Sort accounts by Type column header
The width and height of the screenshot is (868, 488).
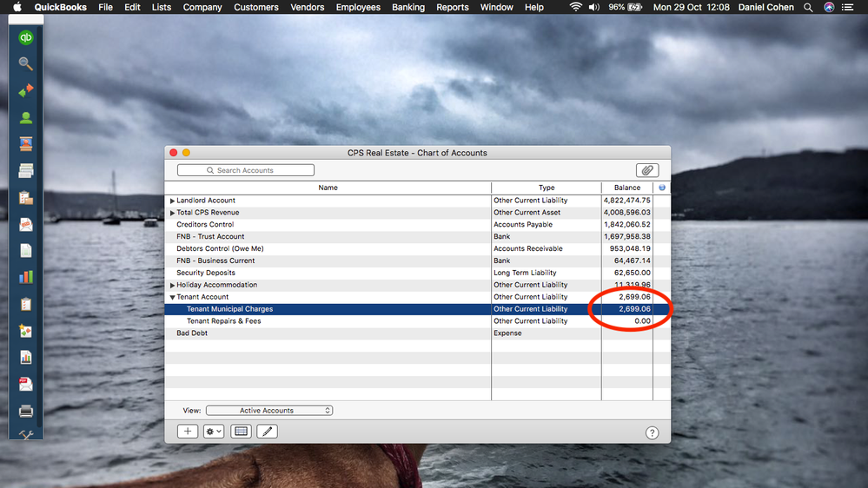point(547,188)
